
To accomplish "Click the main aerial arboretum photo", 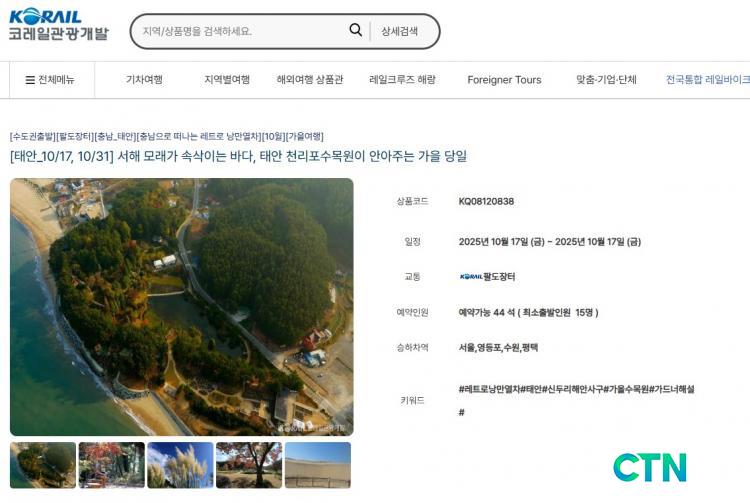I will pyautogui.click(x=182, y=307).
